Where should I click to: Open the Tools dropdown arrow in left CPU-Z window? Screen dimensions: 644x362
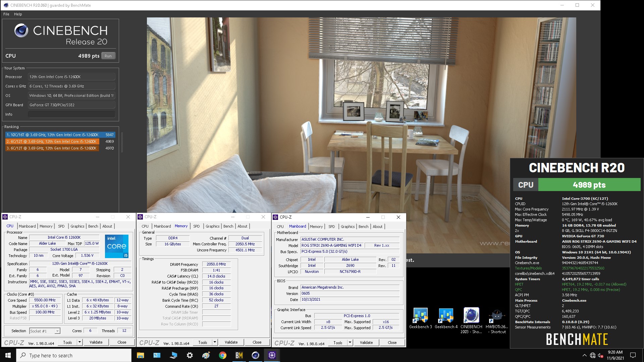pos(79,342)
